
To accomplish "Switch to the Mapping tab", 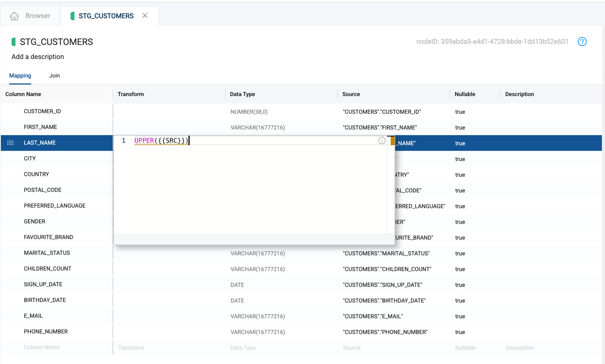I will 20,76.
